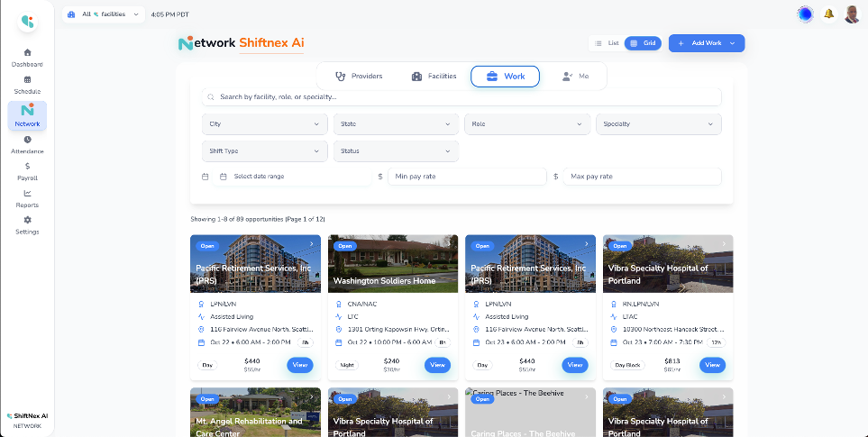
Task: Open the Dashboard home icon
Action: pos(27,52)
